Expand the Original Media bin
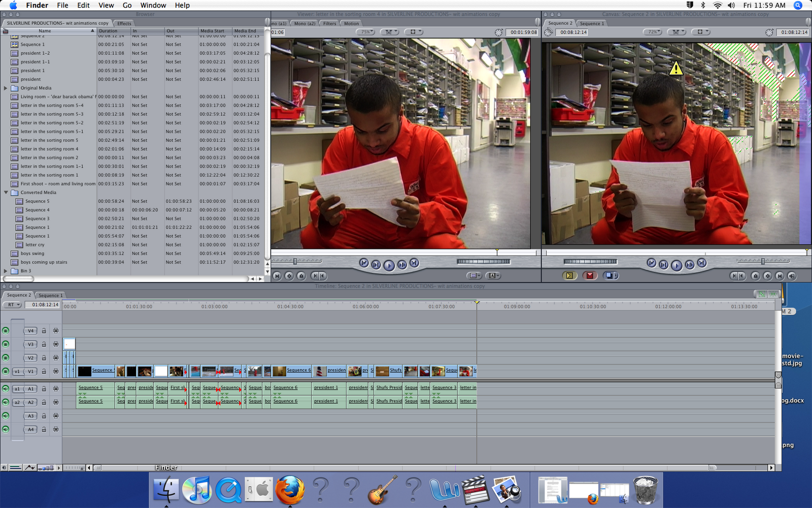Image resolution: width=812 pixels, height=508 pixels. (x=6, y=88)
